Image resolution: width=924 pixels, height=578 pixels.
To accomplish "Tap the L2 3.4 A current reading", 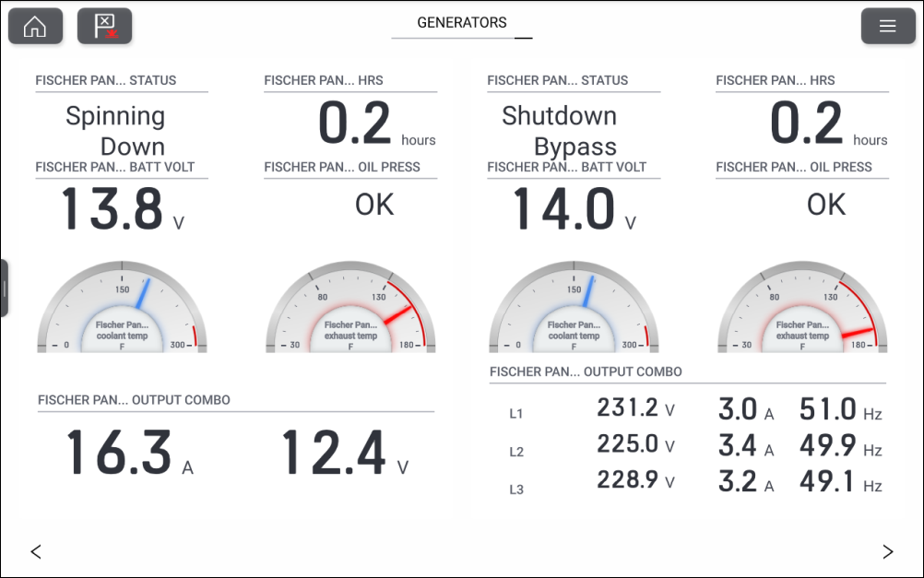I will [738, 447].
